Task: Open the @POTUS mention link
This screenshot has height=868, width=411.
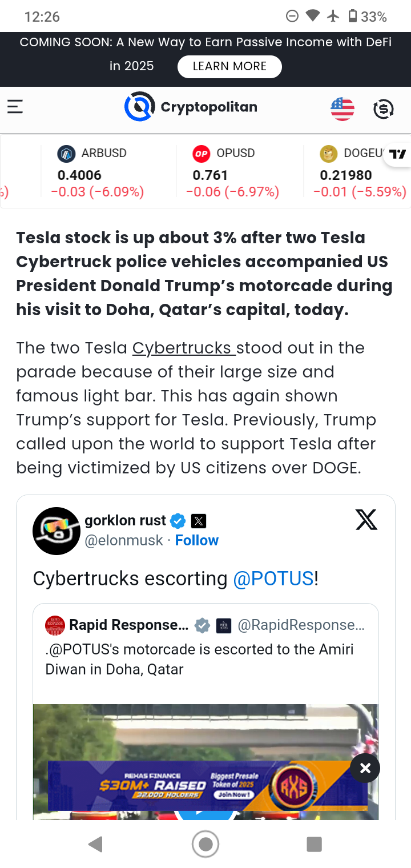Action: [273, 578]
